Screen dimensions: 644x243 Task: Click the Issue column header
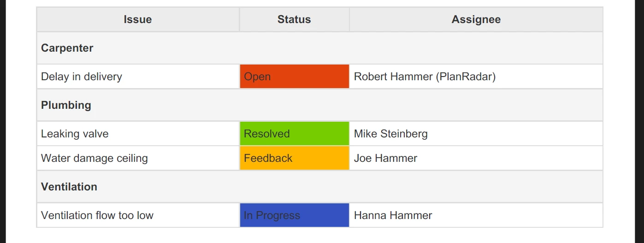(x=138, y=19)
